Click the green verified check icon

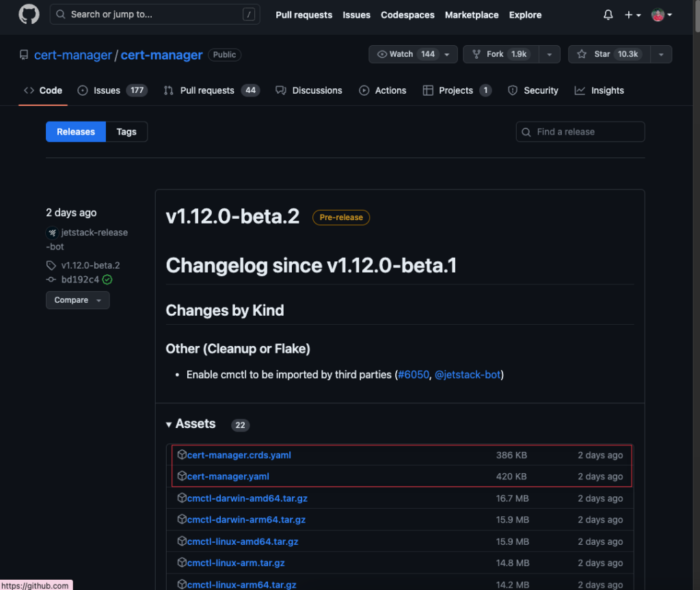click(x=107, y=280)
